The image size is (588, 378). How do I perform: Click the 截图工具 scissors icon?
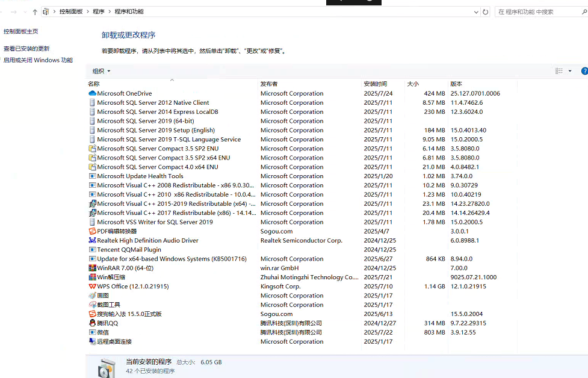[92, 305]
